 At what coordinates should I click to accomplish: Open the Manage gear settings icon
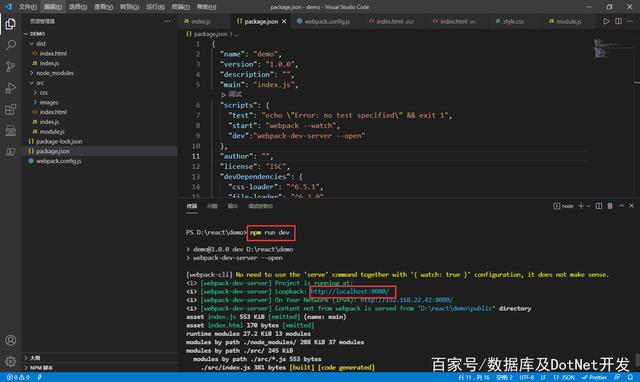[x=11, y=361]
